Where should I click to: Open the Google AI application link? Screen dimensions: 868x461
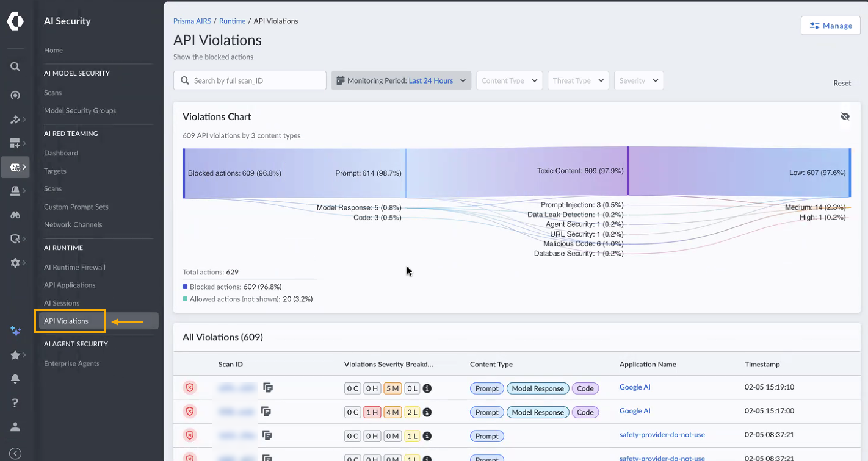tap(635, 387)
